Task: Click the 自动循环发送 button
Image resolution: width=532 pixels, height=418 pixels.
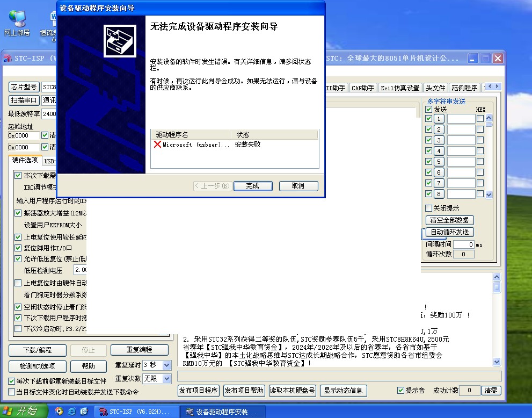Action: (x=449, y=232)
